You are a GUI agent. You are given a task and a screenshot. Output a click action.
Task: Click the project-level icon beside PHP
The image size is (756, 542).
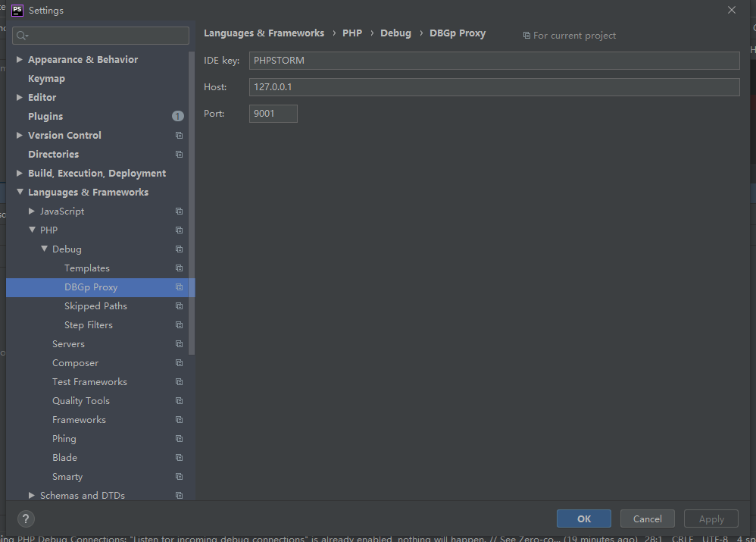pyautogui.click(x=179, y=230)
